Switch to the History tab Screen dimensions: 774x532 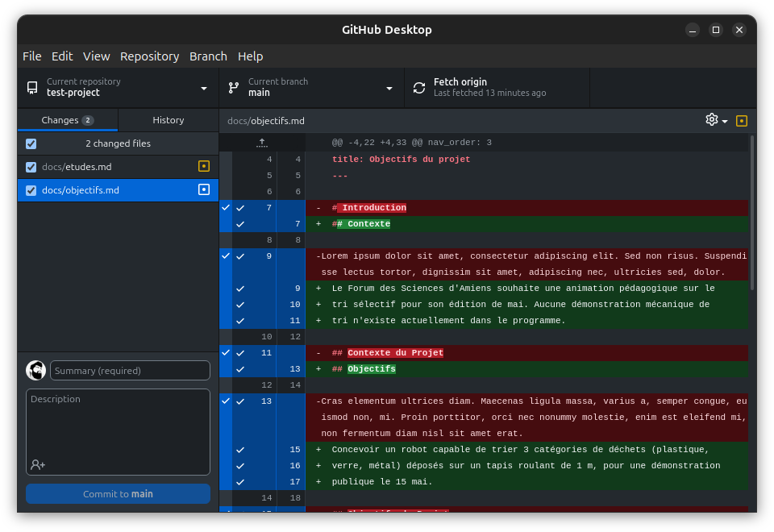tap(169, 120)
